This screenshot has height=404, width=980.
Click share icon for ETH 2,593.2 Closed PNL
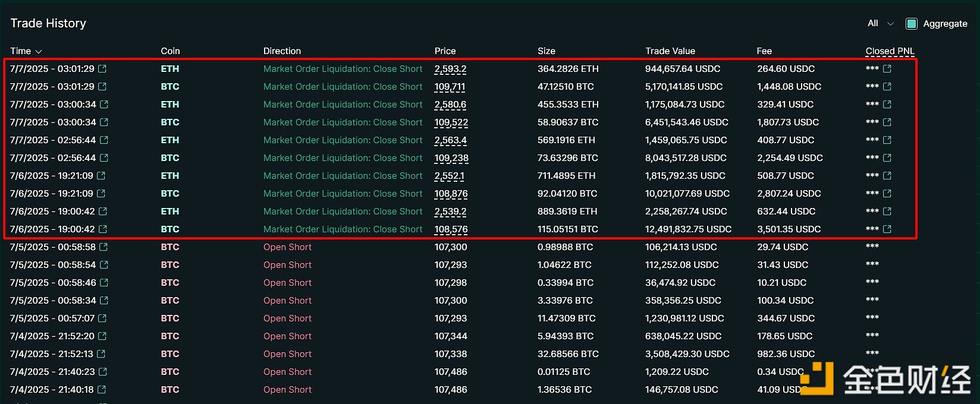[x=887, y=69]
